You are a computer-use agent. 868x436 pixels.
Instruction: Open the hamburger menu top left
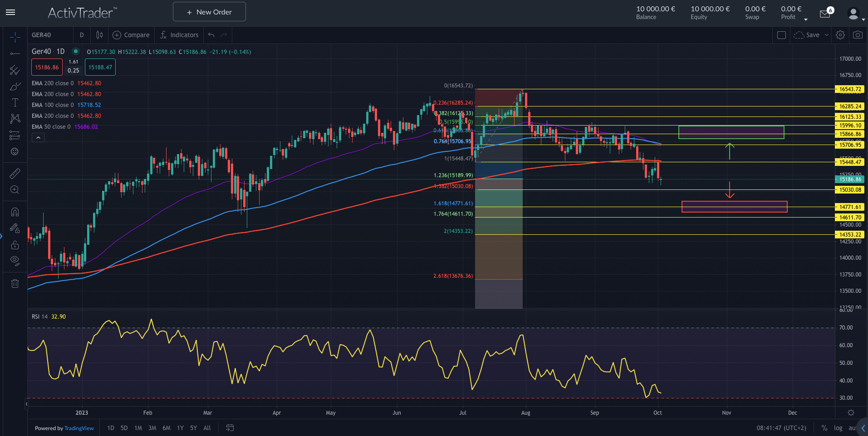click(x=10, y=12)
